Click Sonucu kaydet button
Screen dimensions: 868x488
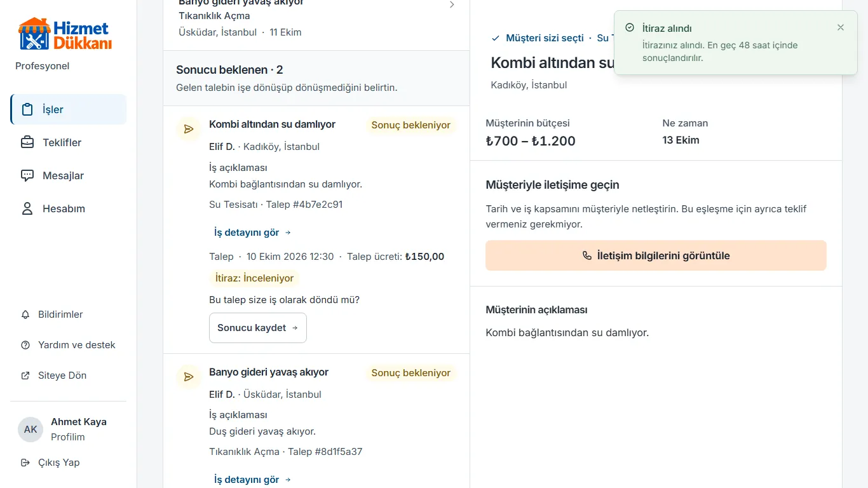point(258,328)
